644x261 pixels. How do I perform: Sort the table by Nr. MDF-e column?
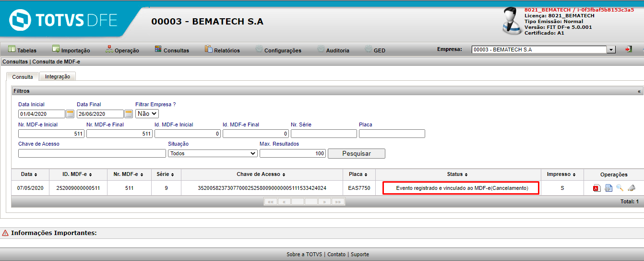[129, 174]
